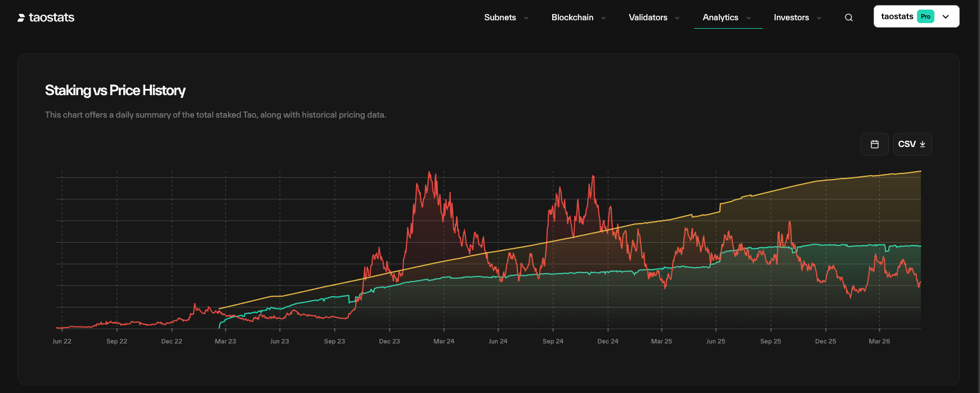Expand the Analytics menu chevron
The height and width of the screenshot is (393, 980).
749,18
